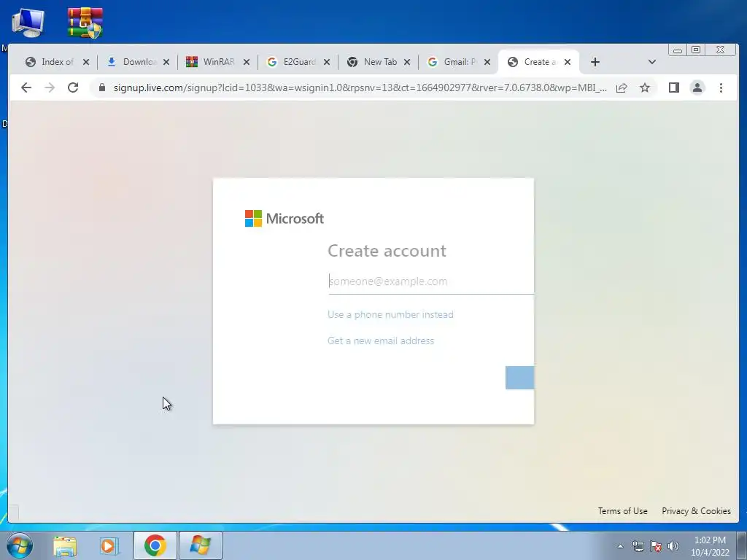Open a new browser tab
Image resolution: width=747 pixels, height=560 pixels.
(595, 62)
